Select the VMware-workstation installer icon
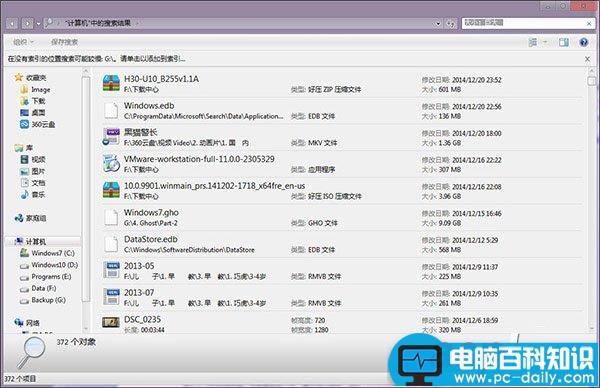Screen dimensions: 600x388 click(x=111, y=163)
